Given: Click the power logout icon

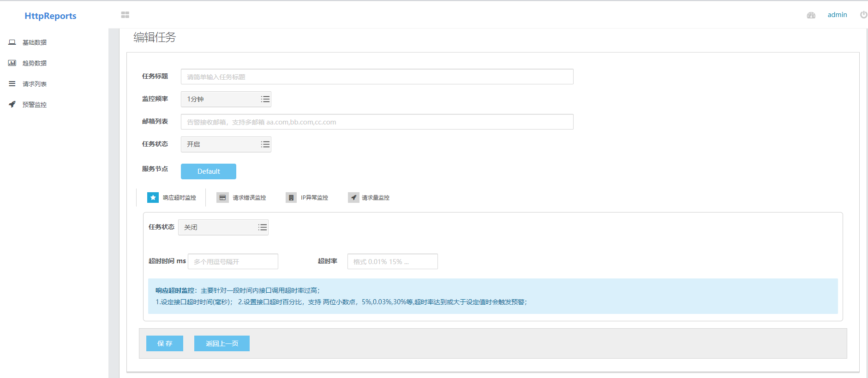Looking at the screenshot, I should click(863, 15).
